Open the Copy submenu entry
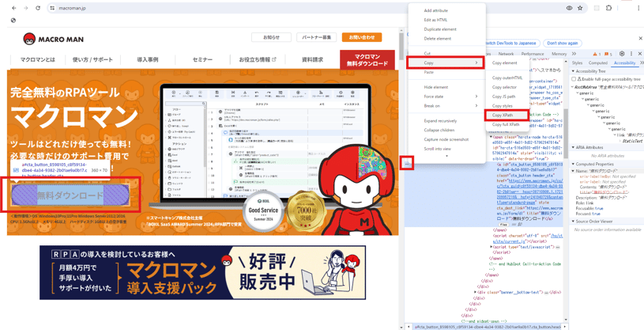Viewport: 644px width, 330px height. [445, 63]
